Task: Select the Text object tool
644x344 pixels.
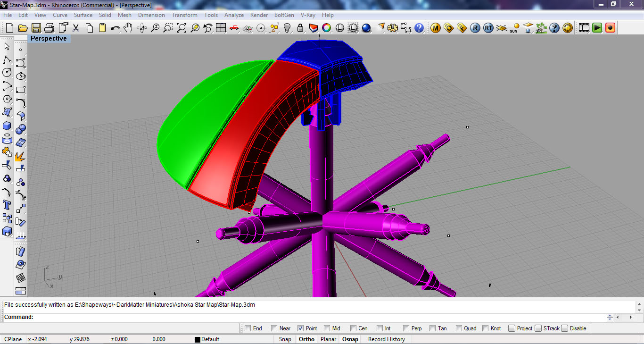Action: (x=7, y=205)
